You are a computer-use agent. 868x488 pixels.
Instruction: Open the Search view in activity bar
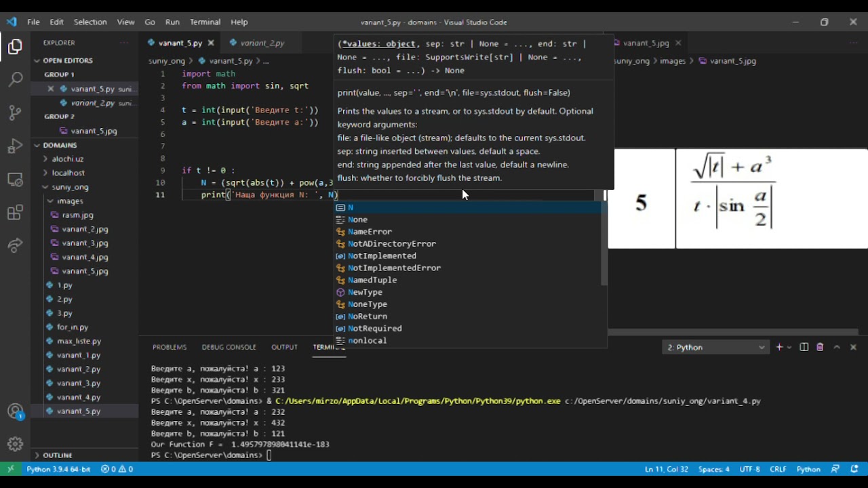click(15, 80)
